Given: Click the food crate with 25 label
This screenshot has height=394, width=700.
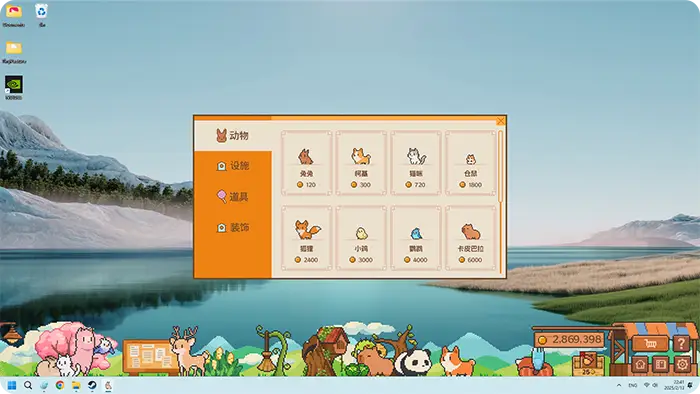Looking at the screenshot, I should (x=588, y=364).
